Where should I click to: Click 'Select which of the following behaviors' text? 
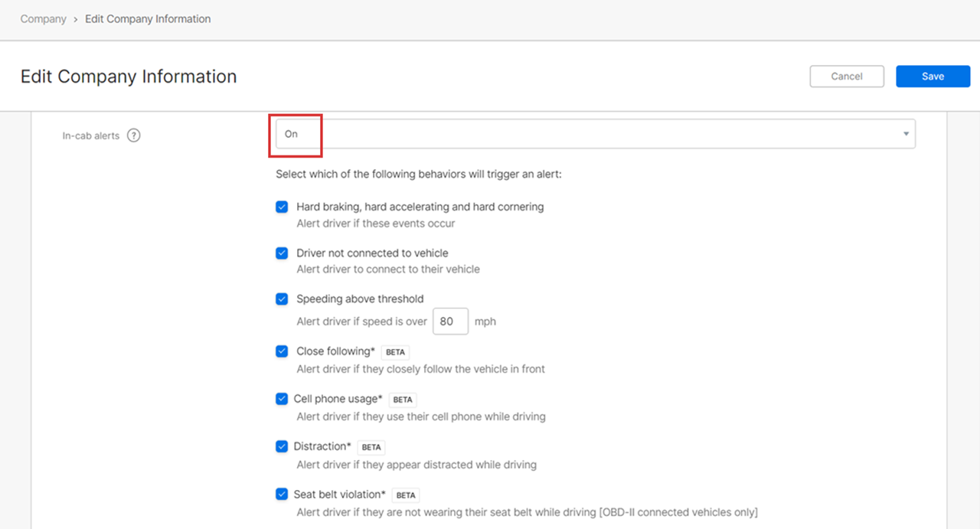pos(419,175)
